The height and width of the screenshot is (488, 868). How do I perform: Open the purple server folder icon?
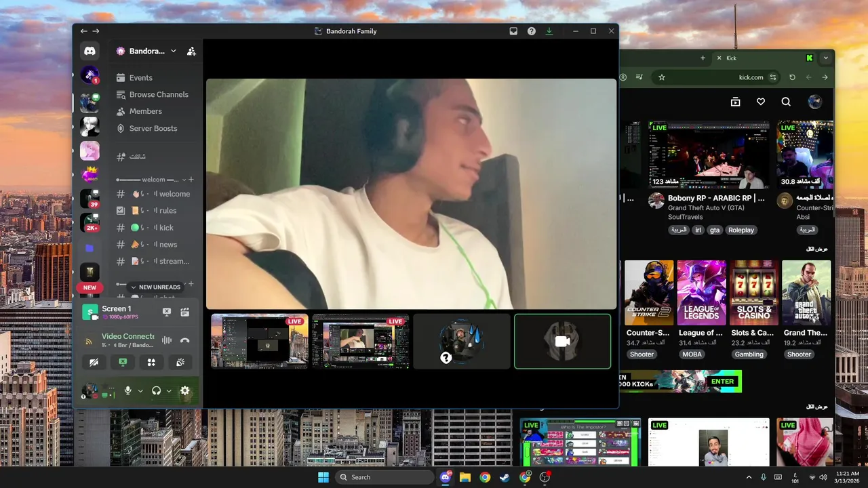click(x=90, y=248)
